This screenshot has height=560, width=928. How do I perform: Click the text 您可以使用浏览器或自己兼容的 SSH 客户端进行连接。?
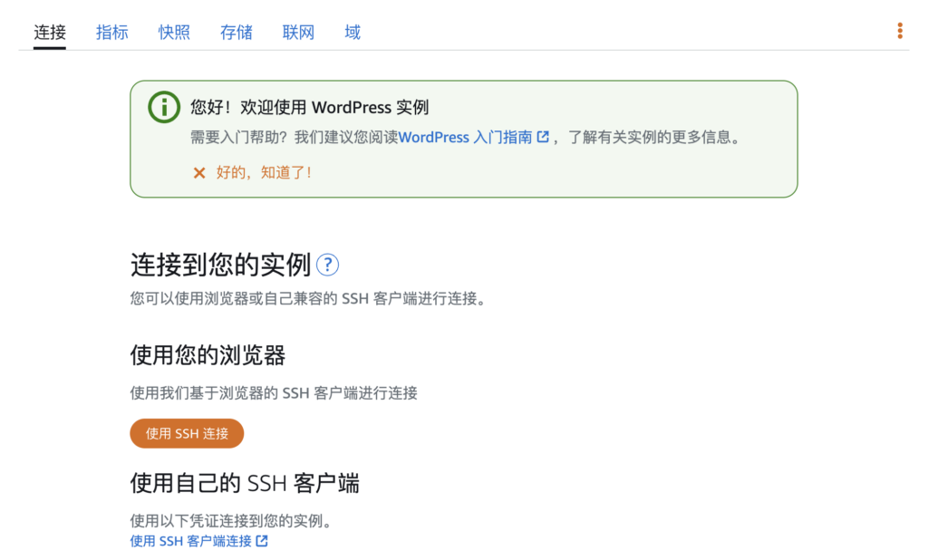coord(310,298)
